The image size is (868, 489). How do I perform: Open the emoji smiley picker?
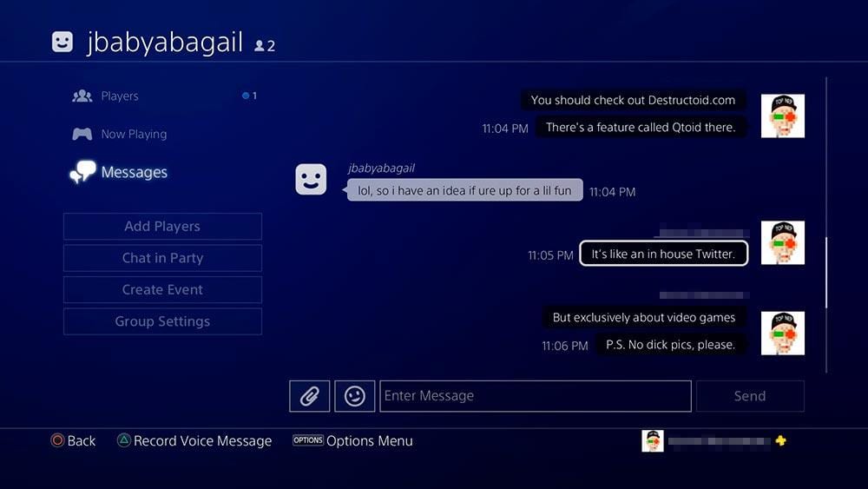coord(355,396)
